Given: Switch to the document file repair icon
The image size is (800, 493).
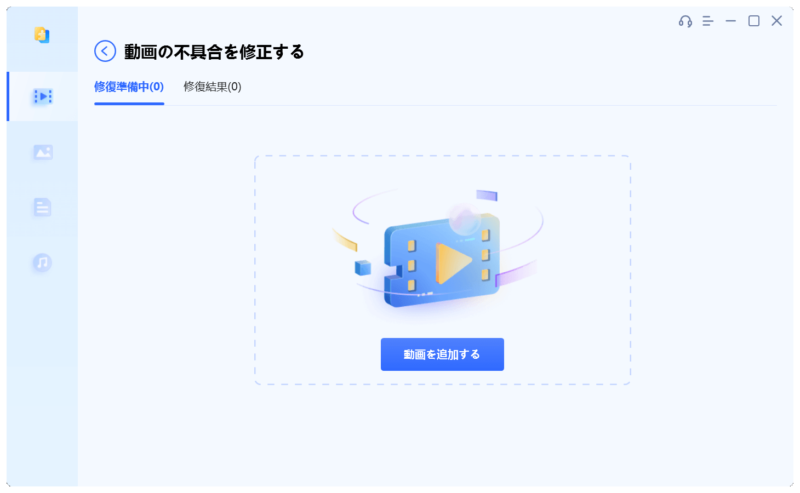Looking at the screenshot, I should click(42, 207).
